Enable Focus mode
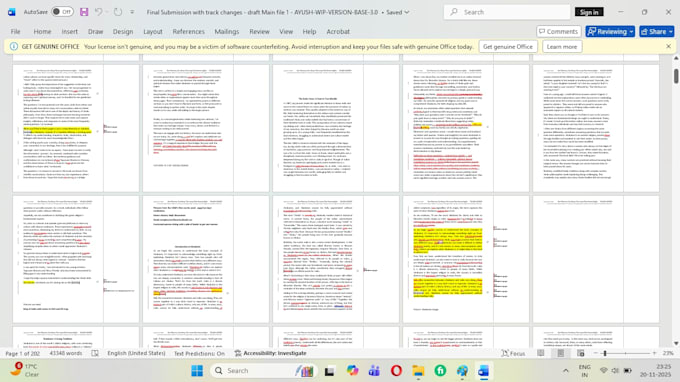The height and width of the screenshot is (382, 680). (x=513, y=353)
